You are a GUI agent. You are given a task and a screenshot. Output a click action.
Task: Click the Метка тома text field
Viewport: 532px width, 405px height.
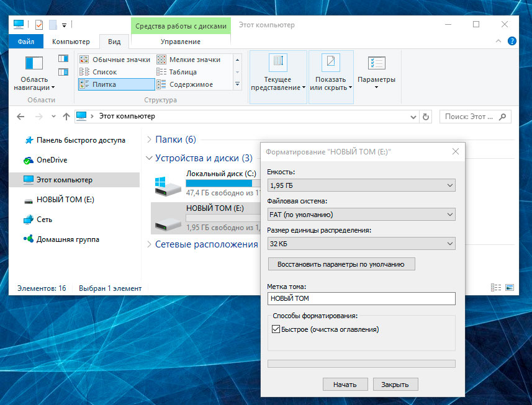tap(361, 298)
